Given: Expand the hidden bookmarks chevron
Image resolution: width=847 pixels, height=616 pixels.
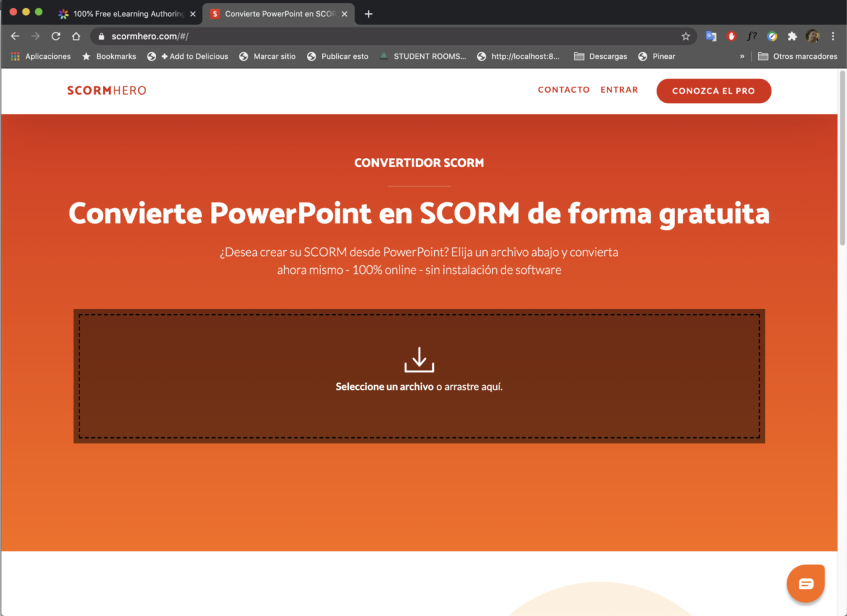Looking at the screenshot, I should 742,56.
